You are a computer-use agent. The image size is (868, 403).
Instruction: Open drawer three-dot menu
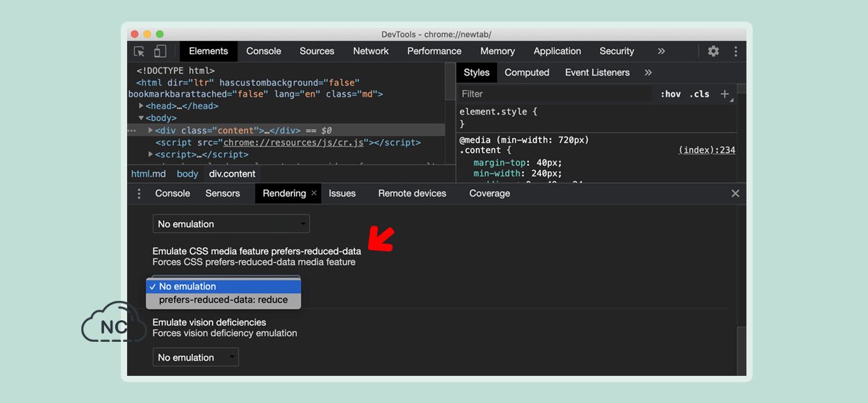(x=139, y=194)
